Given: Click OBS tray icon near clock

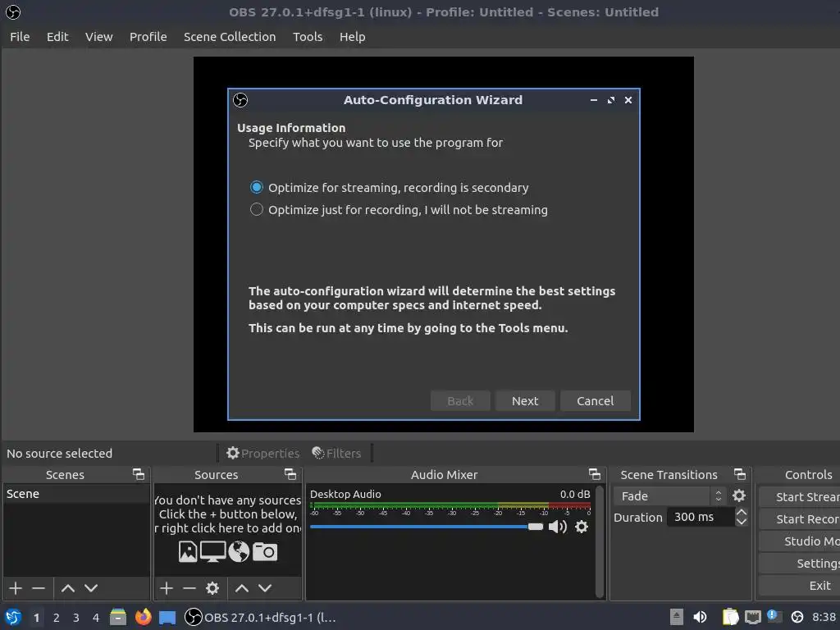Looking at the screenshot, I should [797, 617].
